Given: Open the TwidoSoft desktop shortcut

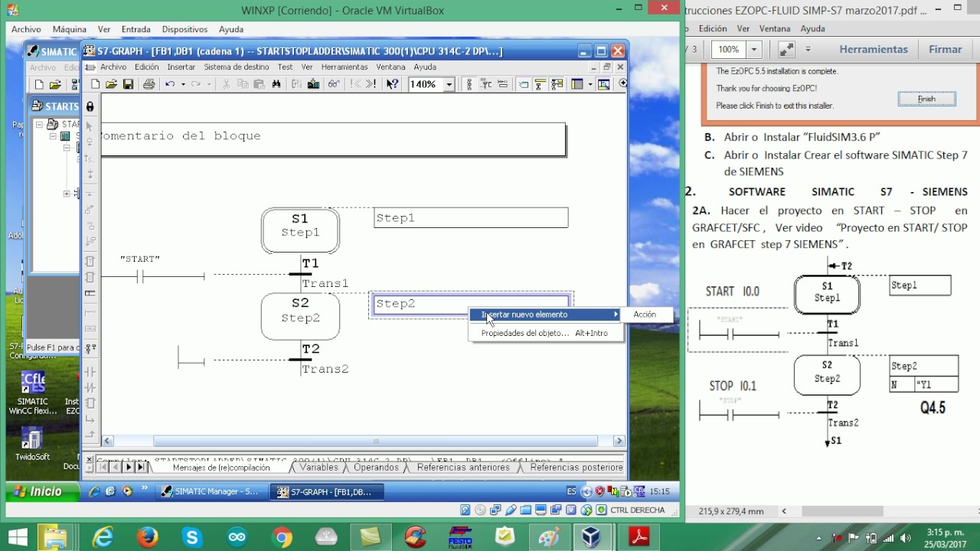Looking at the screenshot, I should pyautogui.click(x=32, y=444).
